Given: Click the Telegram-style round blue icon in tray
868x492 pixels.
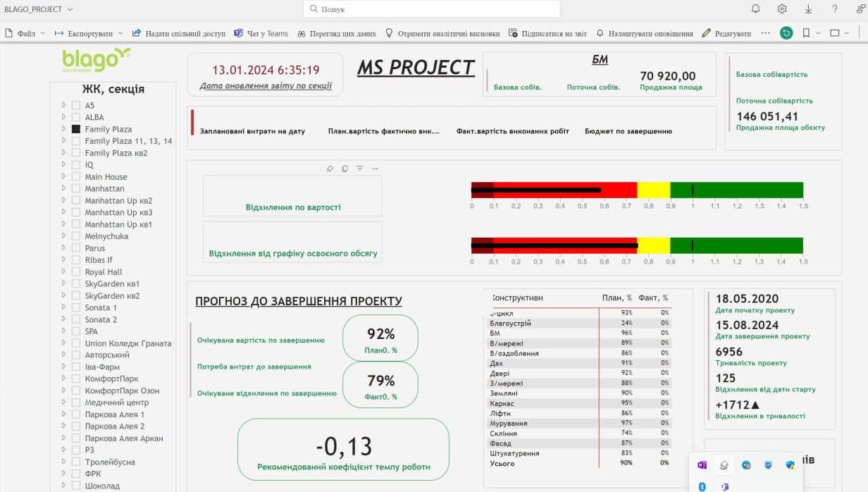Looking at the screenshot, I should [746, 465].
